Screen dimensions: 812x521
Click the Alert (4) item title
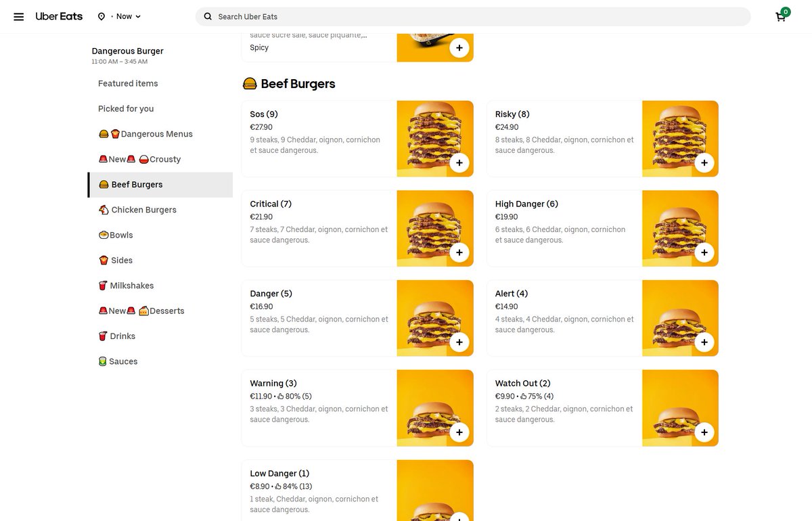[x=512, y=294]
